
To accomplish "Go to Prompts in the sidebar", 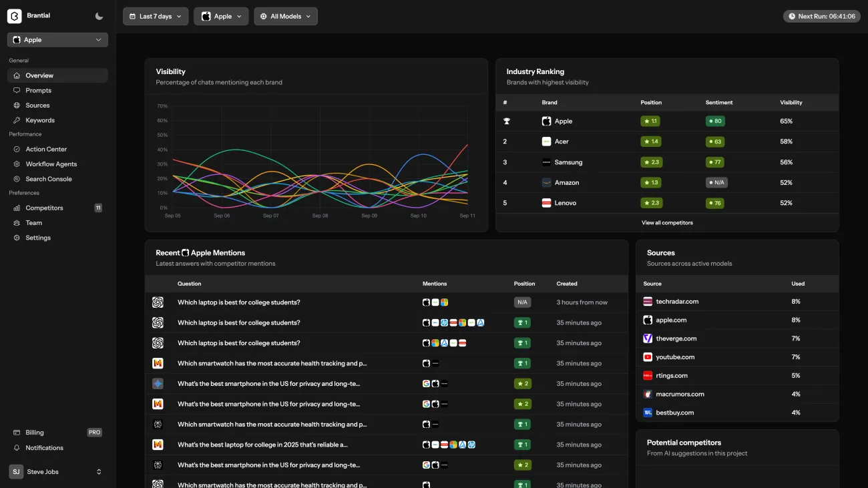I will point(38,91).
